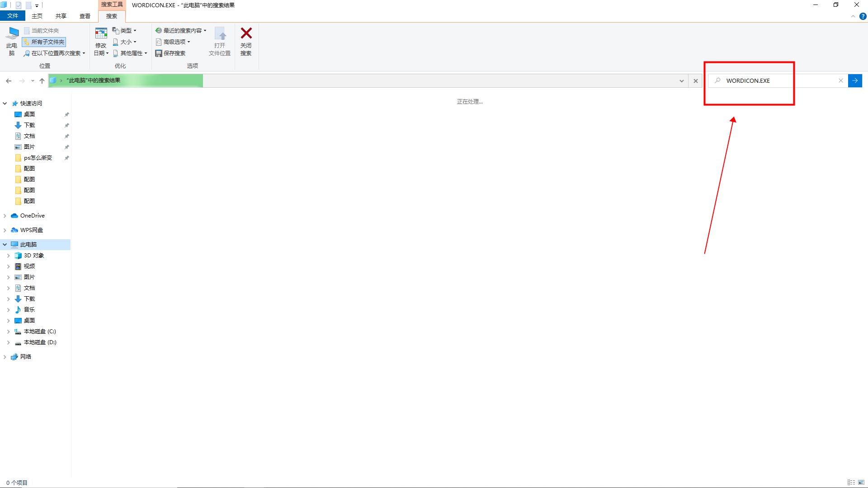This screenshot has height=488, width=868.
Task: Open the Type filter dropdown
Action: pyautogui.click(x=124, y=31)
